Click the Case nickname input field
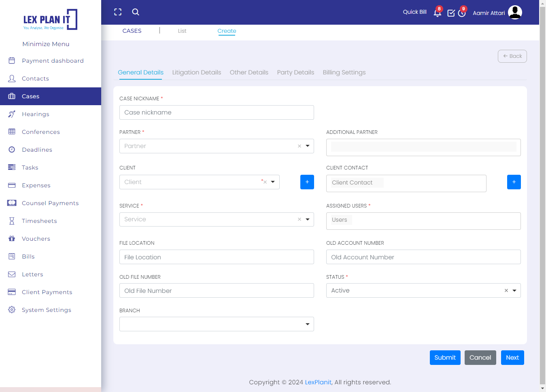This screenshot has height=392, width=546. point(217,112)
